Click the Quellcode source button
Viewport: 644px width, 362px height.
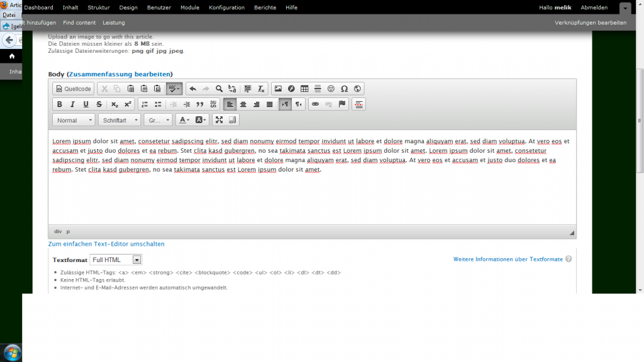pyautogui.click(x=74, y=89)
